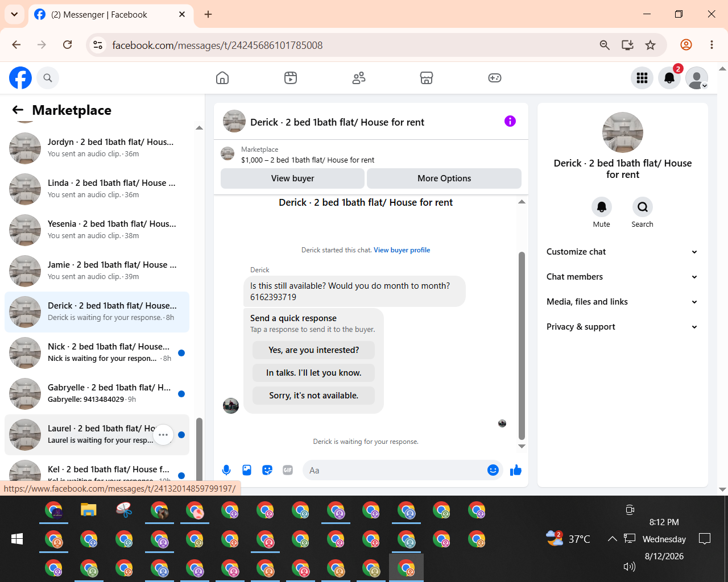This screenshot has height=582, width=728.
Task: Choose a GIF
Action: point(288,470)
